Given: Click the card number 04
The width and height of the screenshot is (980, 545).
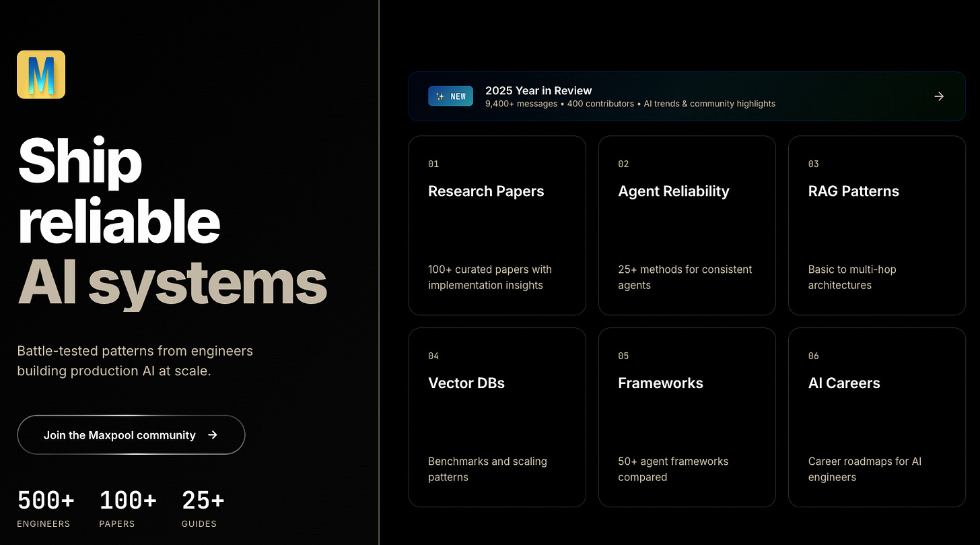Looking at the screenshot, I should [433, 356].
